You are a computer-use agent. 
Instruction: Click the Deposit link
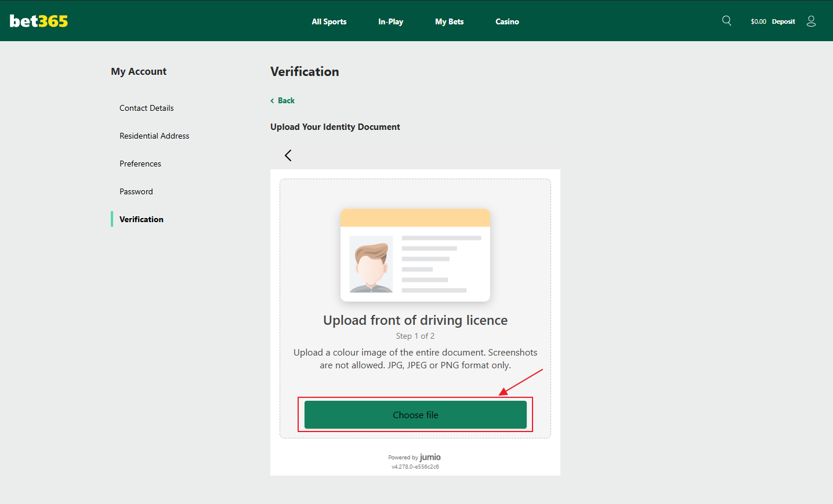783,21
